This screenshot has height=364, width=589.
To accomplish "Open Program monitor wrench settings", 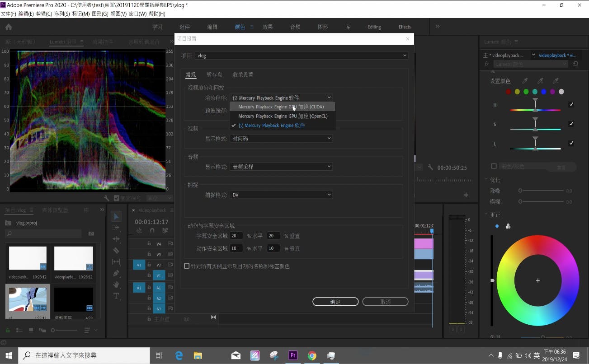I will coord(430,167).
